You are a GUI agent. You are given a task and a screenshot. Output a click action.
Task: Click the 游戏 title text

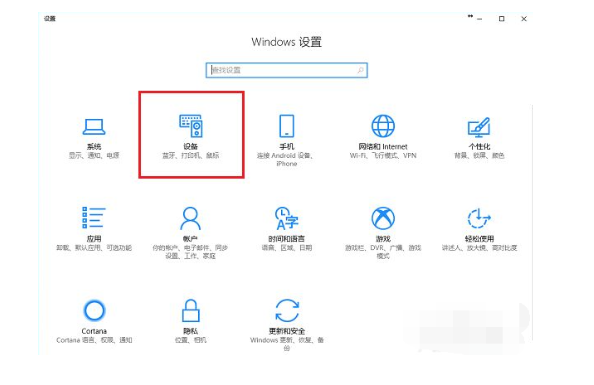pyautogui.click(x=383, y=239)
